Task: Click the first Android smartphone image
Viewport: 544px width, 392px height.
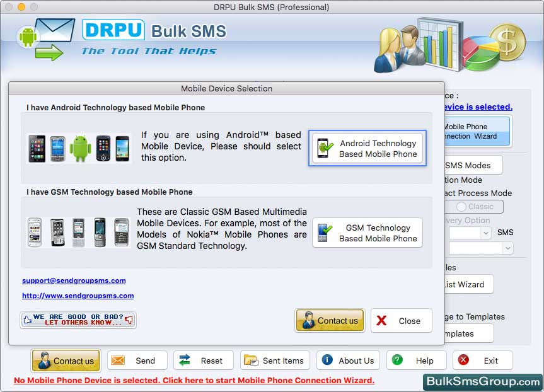Action: click(37, 149)
